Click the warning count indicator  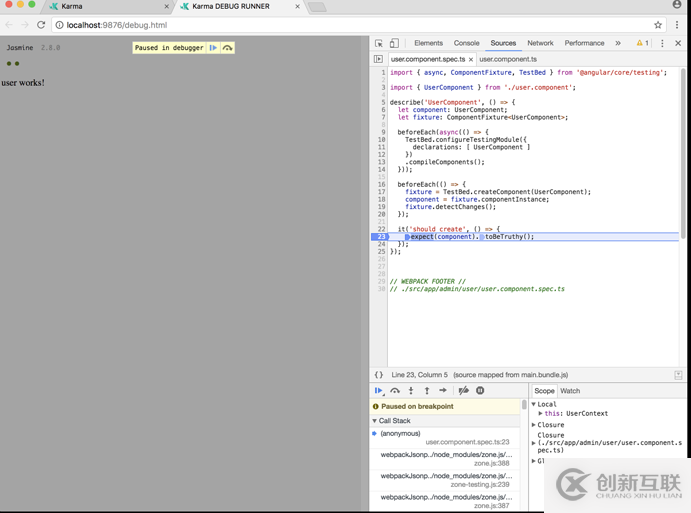642,43
